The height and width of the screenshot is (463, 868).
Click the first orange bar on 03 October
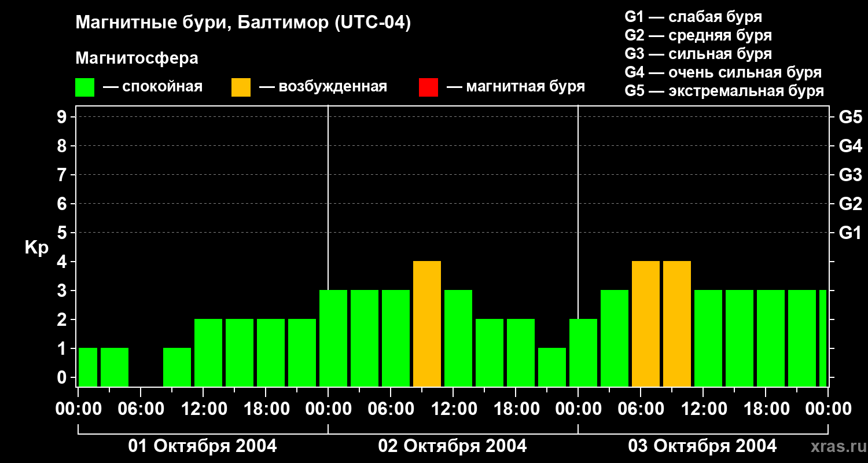[x=646, y=324]
